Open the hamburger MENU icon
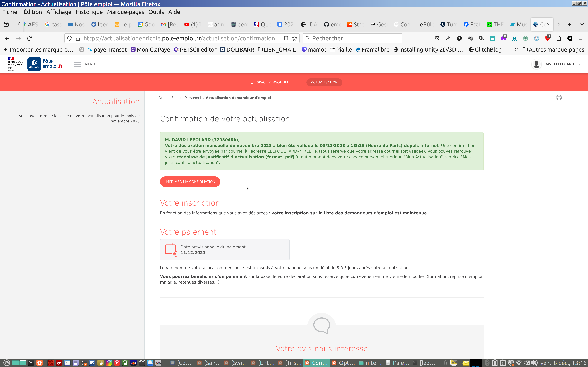Viewport: 588px width, 367px height. (78, 64)
